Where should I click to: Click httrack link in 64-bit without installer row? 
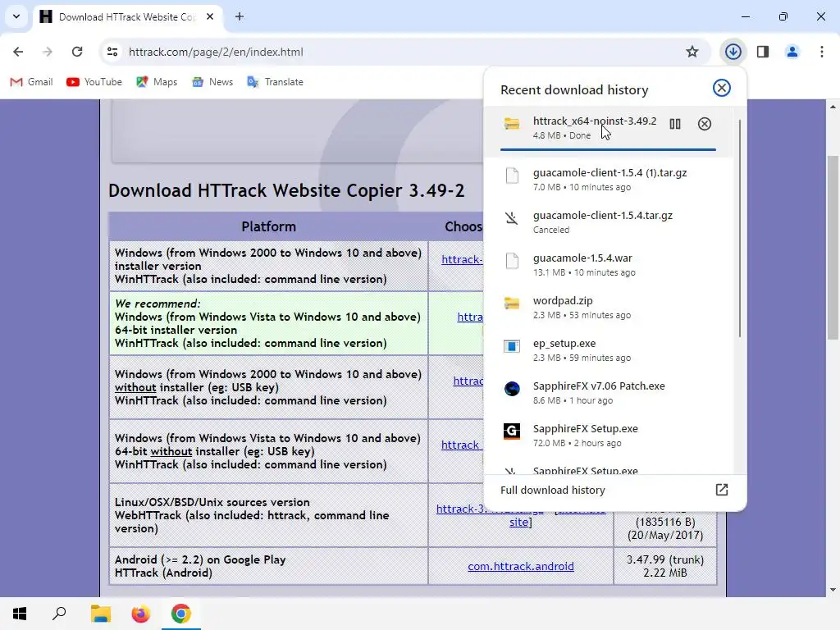[x=461, y=445]
